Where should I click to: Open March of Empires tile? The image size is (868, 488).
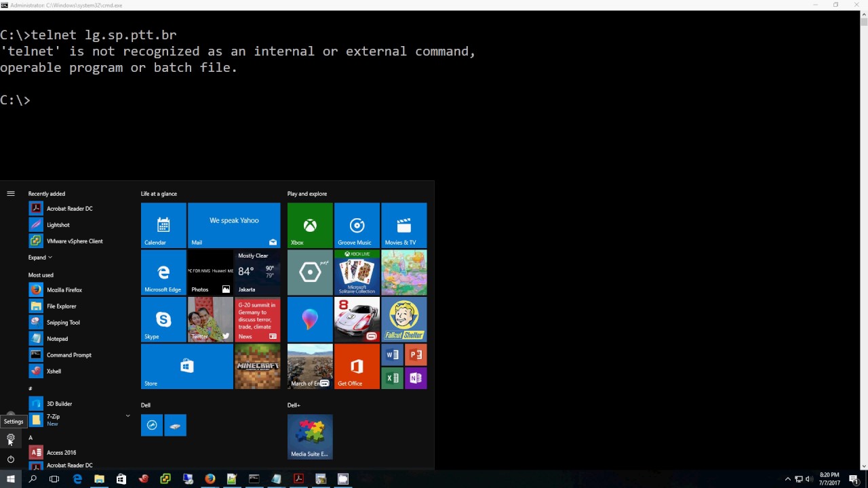(x=310, y=366)
